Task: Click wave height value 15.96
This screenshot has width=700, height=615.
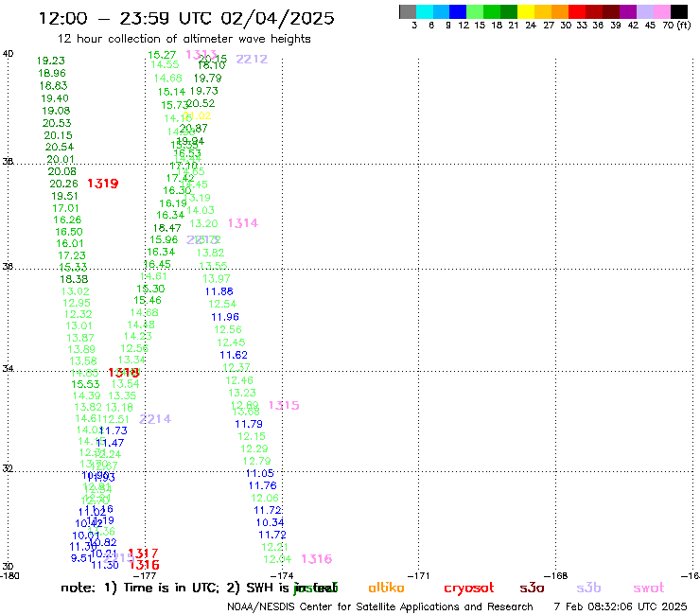Action: (x=164, y=239)
